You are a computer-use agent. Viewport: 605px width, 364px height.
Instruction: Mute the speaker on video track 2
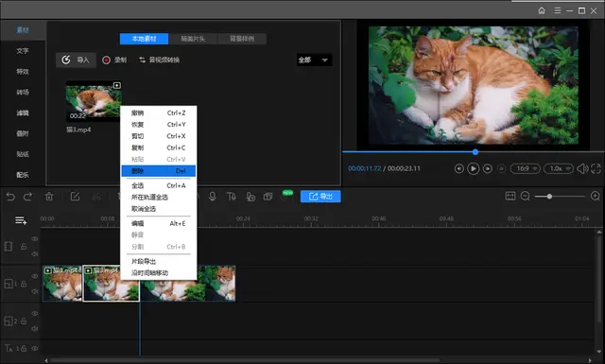point(35,329)
